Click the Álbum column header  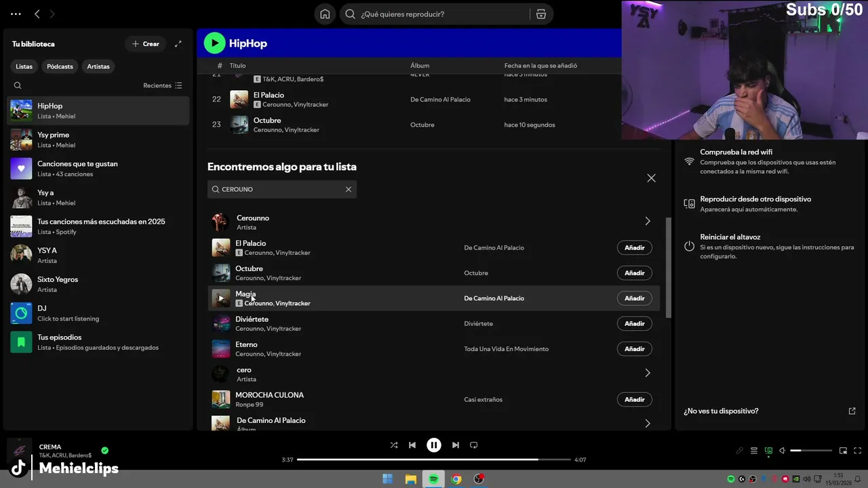(420, 66)
